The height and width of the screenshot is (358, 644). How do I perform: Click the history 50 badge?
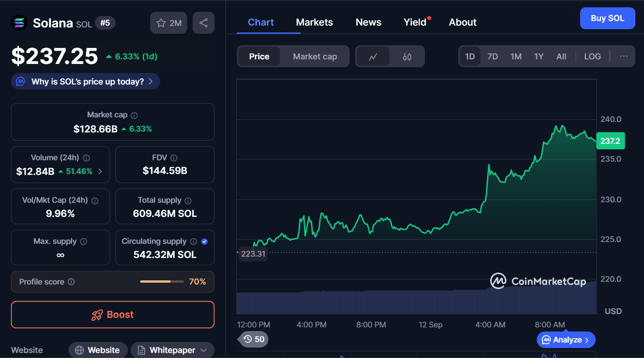pos(254,339)
